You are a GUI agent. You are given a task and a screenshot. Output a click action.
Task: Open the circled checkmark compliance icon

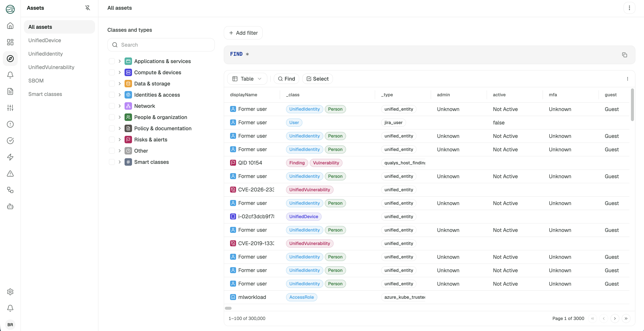point(10,141)
